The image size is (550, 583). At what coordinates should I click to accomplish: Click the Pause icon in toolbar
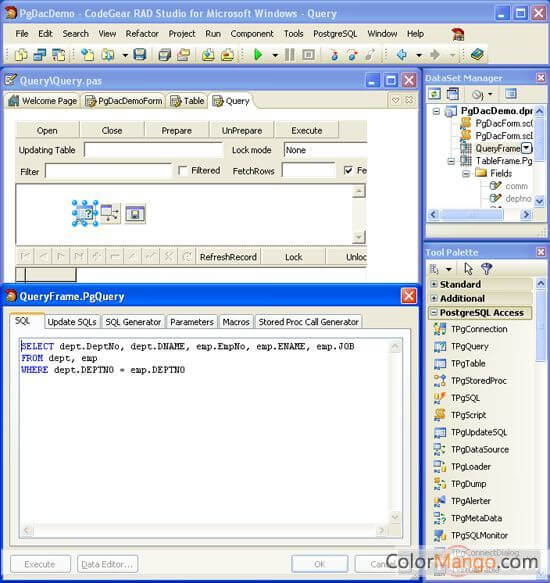point(289,55)
